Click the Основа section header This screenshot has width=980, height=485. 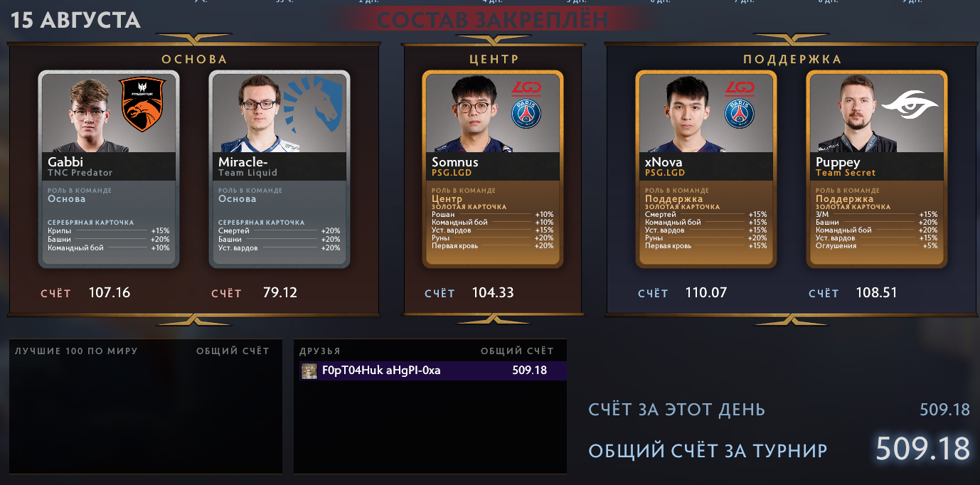tap(194, 59)
